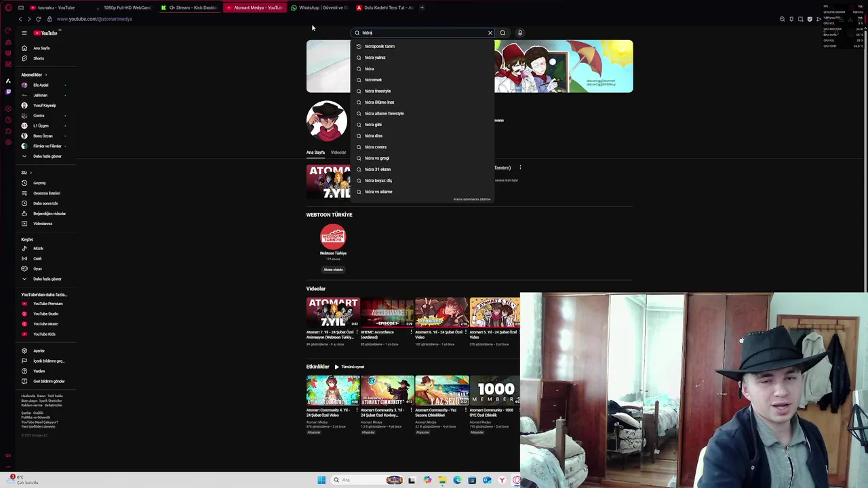Select the Atomart Medya YouTube tab
Screen dimensions: 868x488
click(x=255, y=7)
